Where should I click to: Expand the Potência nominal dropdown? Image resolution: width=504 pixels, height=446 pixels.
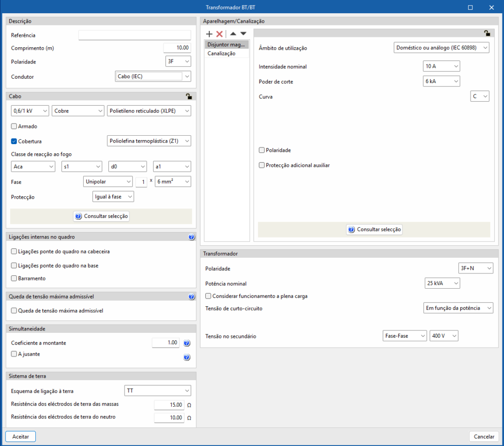[442, 283]
